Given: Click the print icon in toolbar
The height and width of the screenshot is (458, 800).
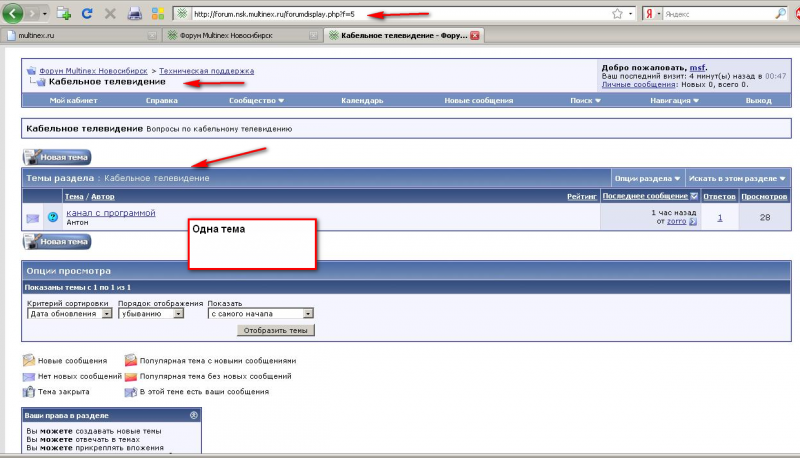Looking at the screenshot, I should 134,14.
